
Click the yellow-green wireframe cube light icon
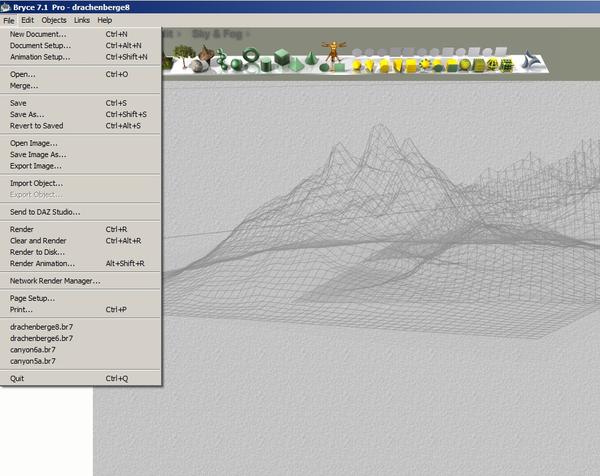pos(507,65)
